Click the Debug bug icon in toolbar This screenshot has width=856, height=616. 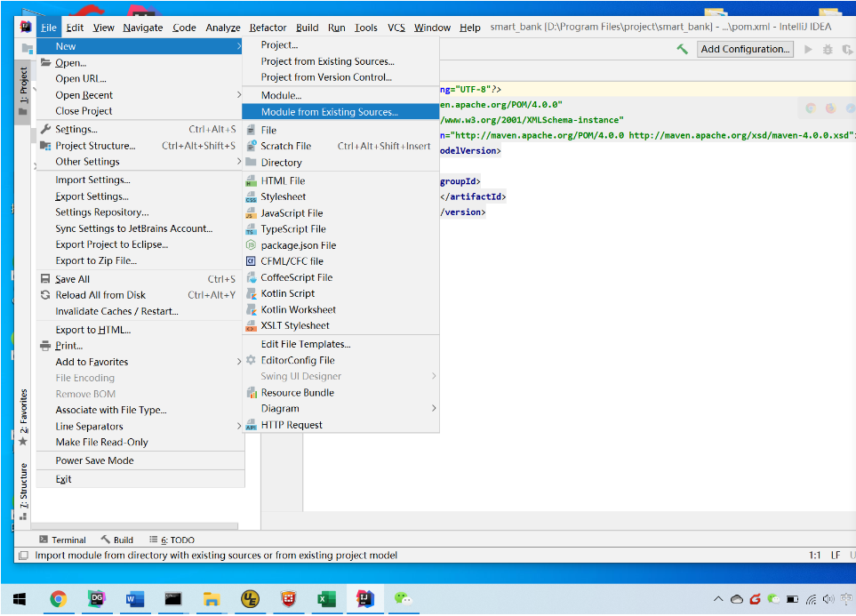click(828, 49)
